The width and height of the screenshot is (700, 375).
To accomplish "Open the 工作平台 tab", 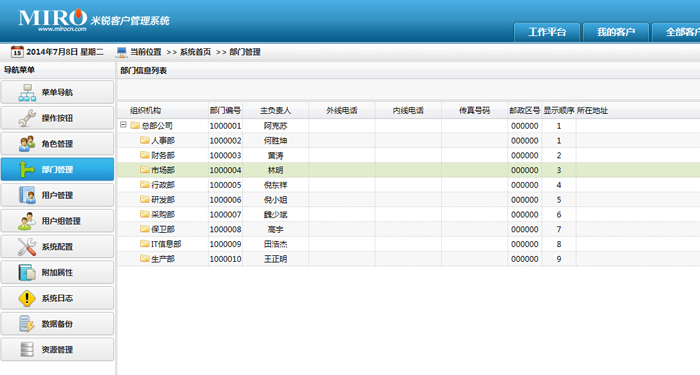I will [x=547, y=32].
